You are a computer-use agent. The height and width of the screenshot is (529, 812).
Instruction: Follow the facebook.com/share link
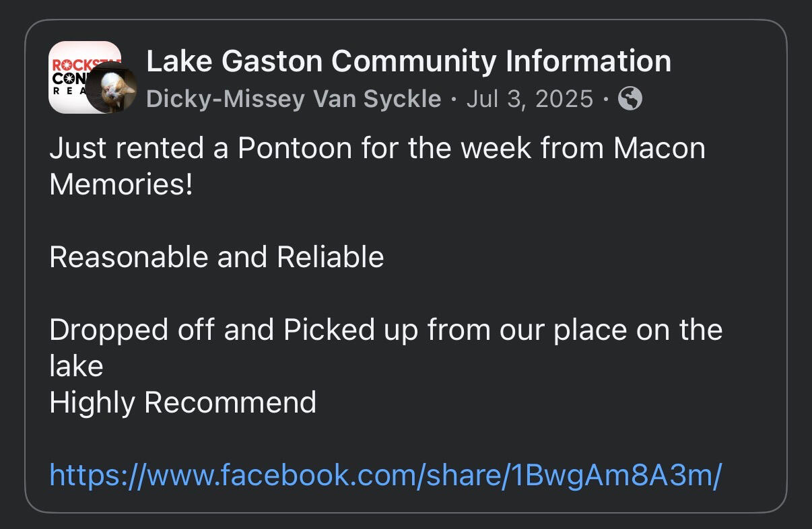point(386,475)
